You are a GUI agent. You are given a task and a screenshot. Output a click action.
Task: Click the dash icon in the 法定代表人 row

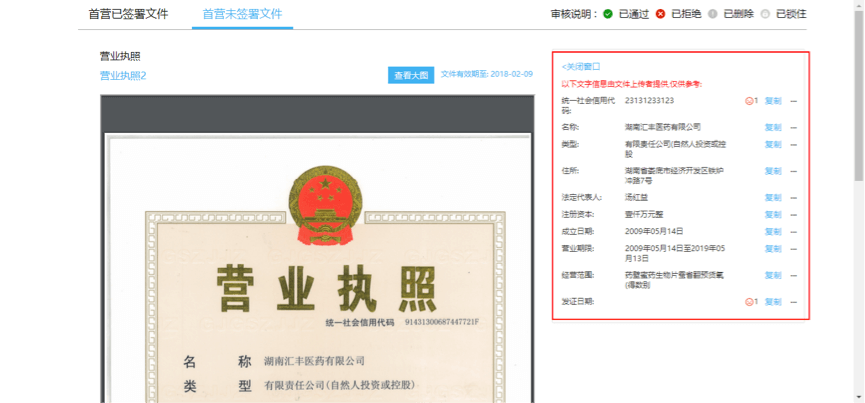794,197
